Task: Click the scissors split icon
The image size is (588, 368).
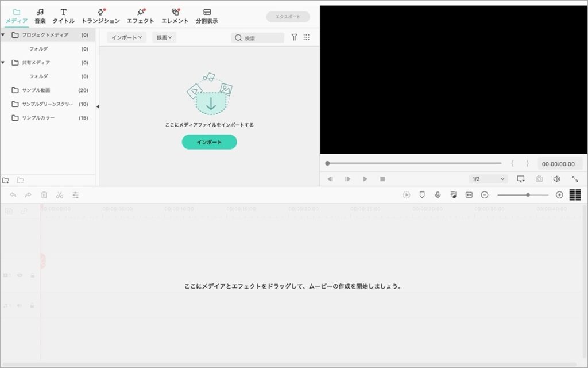Action: coord(60,195)
